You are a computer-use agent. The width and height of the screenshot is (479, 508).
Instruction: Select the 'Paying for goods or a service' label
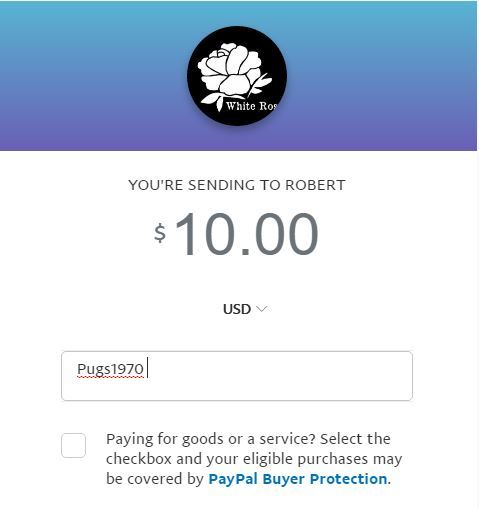pos(211,439)
